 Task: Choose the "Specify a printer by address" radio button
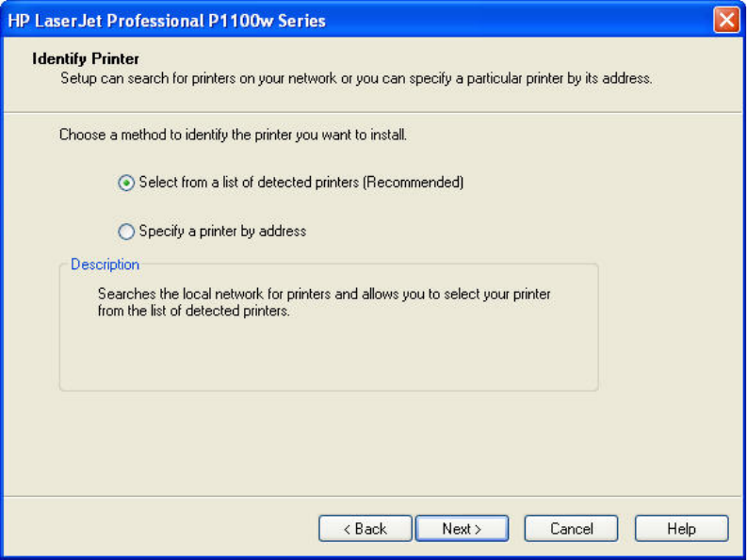click(126, 232)
